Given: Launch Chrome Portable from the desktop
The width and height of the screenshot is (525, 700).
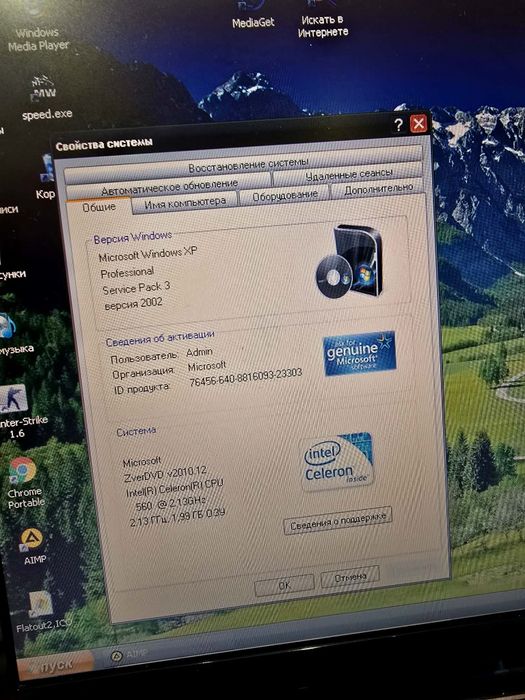Looking at the screenshot, I should [x=25, y=483].
